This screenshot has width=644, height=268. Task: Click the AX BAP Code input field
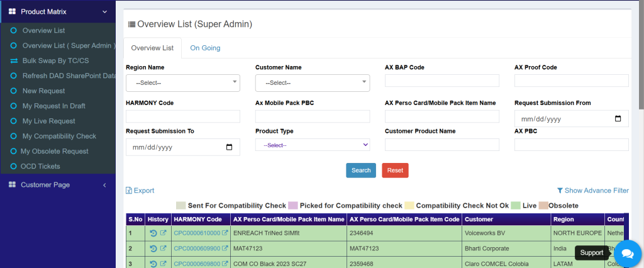pyautogui.click(x=441, y=81)
